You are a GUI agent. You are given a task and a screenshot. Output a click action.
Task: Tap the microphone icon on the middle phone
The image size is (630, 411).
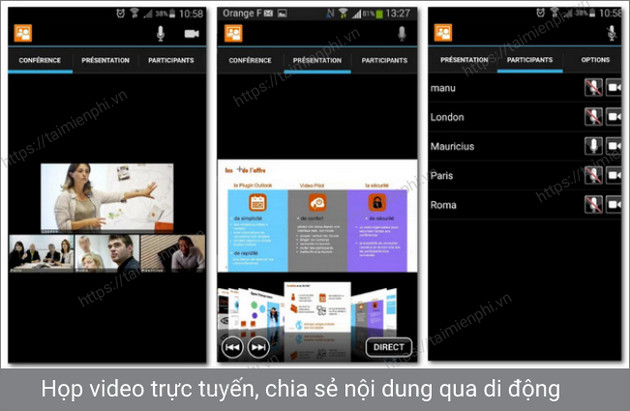(x=402, y=33)
